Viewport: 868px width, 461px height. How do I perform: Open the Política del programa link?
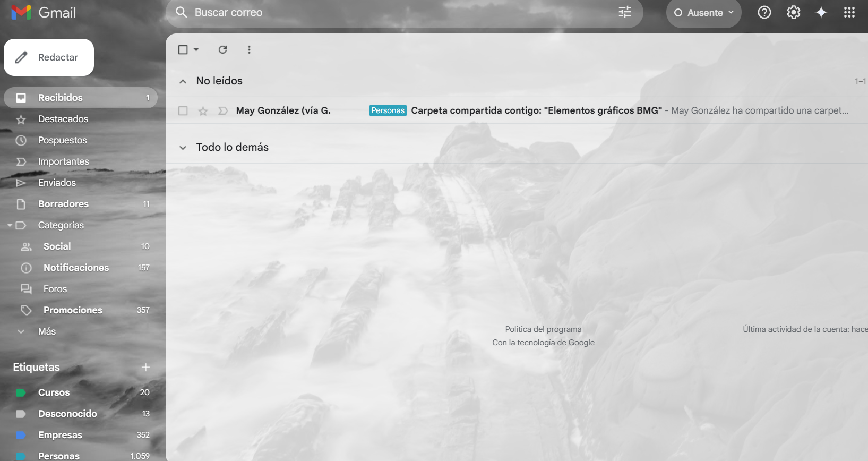[x=543, y=329]
